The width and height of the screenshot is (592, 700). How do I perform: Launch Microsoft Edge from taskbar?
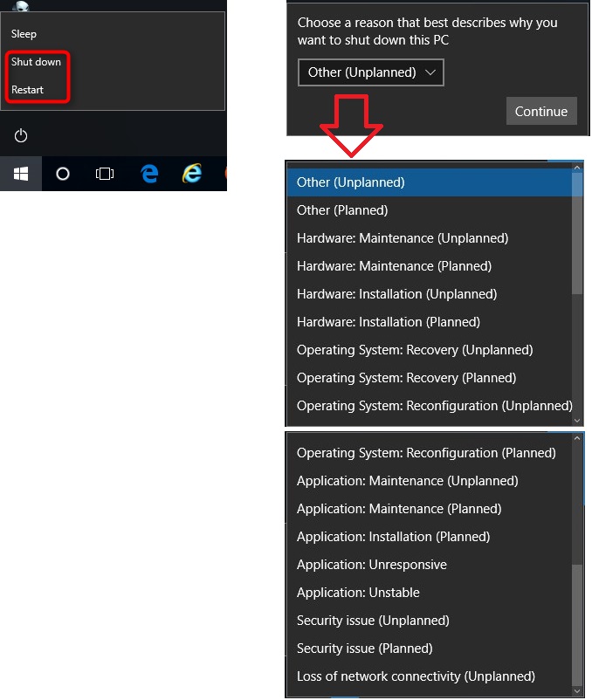[x=149, y=174]
